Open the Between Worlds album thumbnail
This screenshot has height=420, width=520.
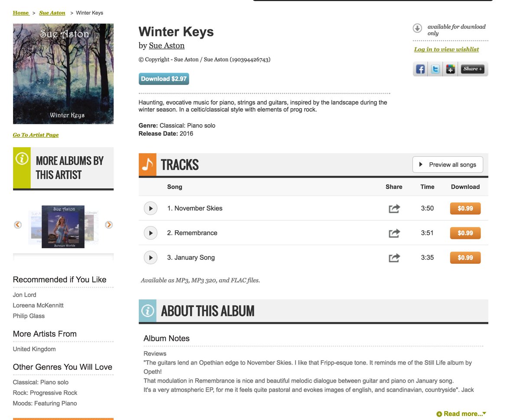point(63,226)
